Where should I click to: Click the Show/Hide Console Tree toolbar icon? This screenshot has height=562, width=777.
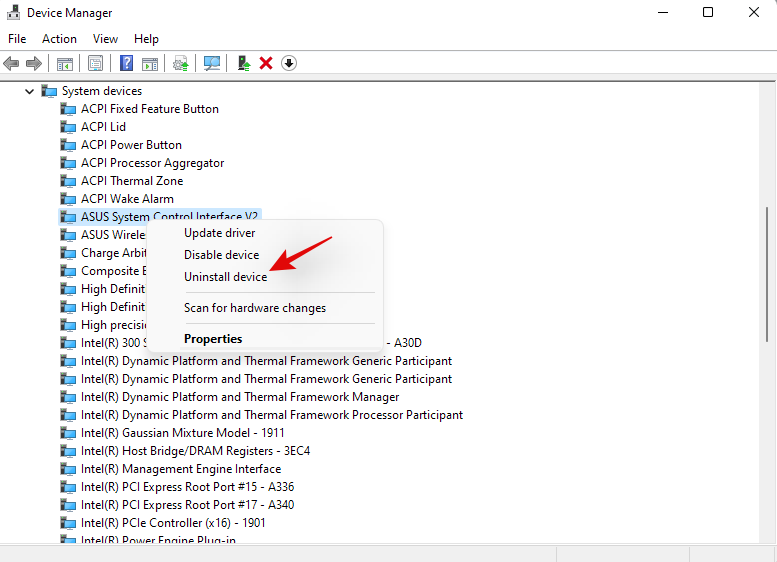65,63
